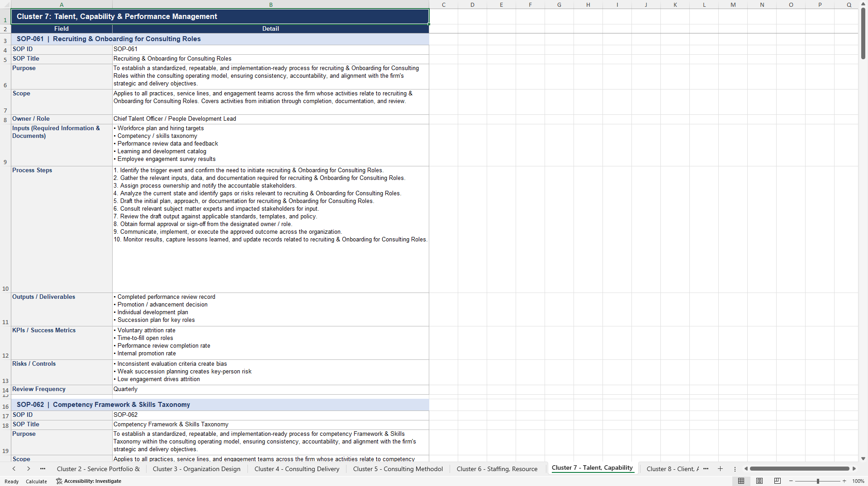The height and width of the screenshot is (486, 868).
Task: Open sheet tab options vertical dots
Action: 735,469
